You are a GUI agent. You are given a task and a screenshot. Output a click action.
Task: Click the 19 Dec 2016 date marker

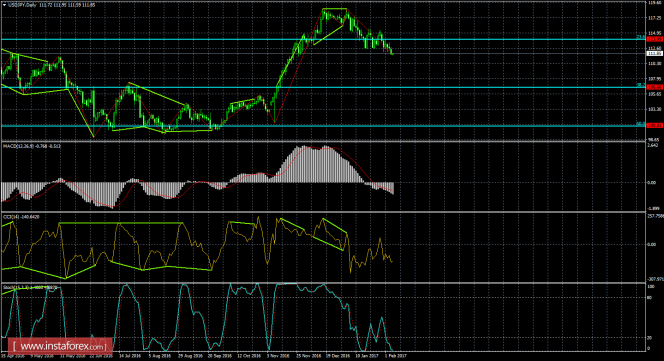pos(339,356)
